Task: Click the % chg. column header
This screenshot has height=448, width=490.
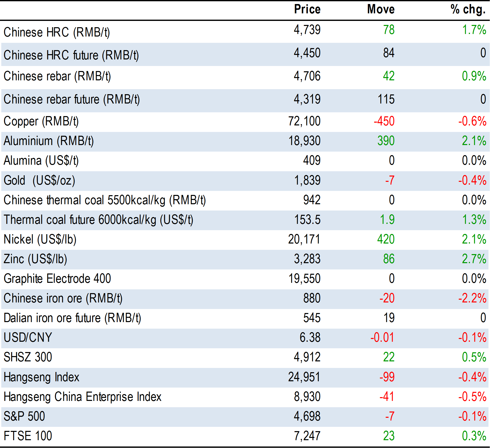Action: (x=468, y=10)
